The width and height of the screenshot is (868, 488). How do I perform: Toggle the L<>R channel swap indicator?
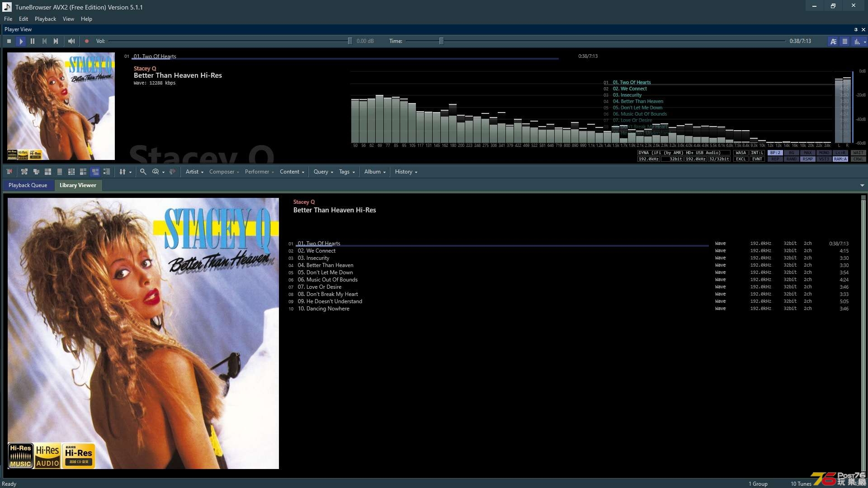coord(840,153)
